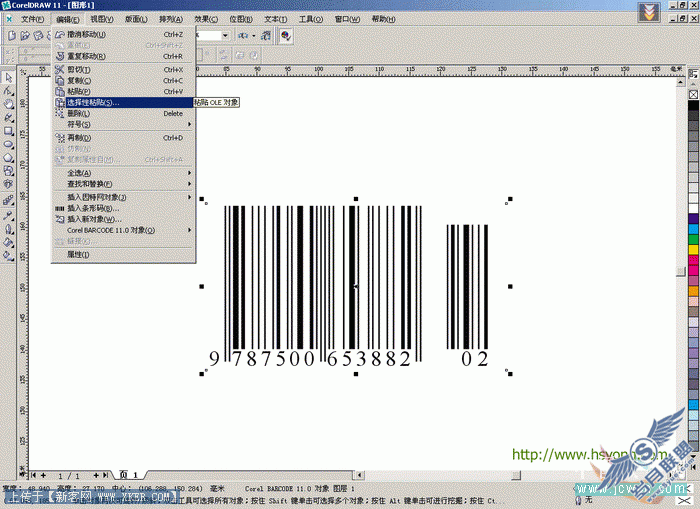Click the no-fill X swatch
The height and width of the screenshot is (509, 700).
click(x=693, y=94)
